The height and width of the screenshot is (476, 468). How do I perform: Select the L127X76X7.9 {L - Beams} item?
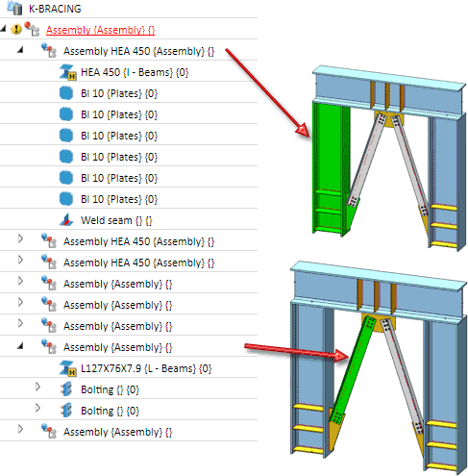146,368
